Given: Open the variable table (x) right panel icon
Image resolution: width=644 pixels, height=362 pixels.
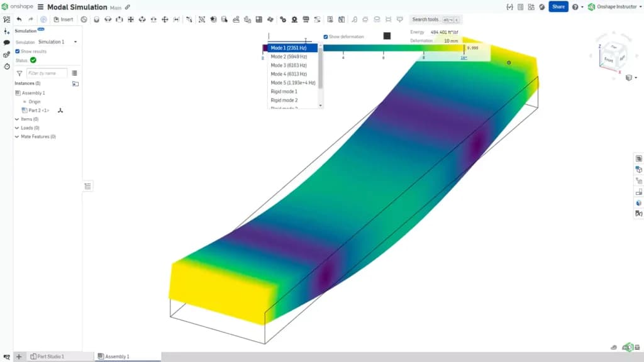Looking at the screenshot, I should point(639,214).
